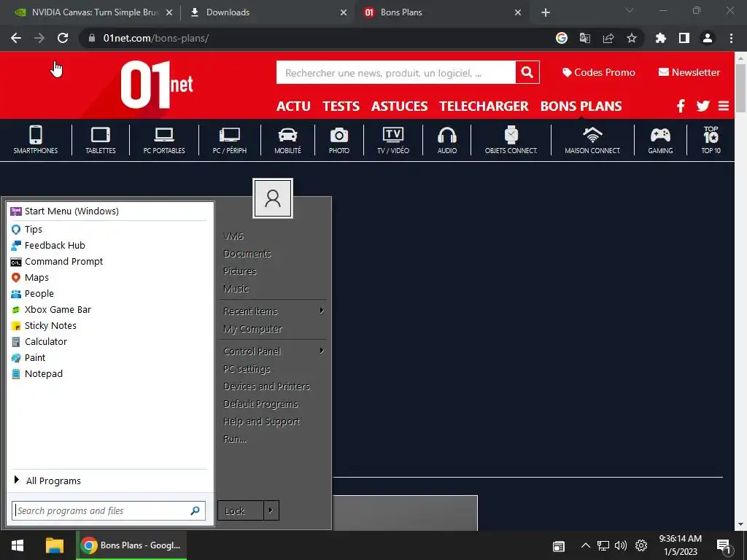Viewport: 747px width, 560px height.
Task: Click the Google Translate icon in address bar
Action: pyautogui.click(x=585, y=38)
